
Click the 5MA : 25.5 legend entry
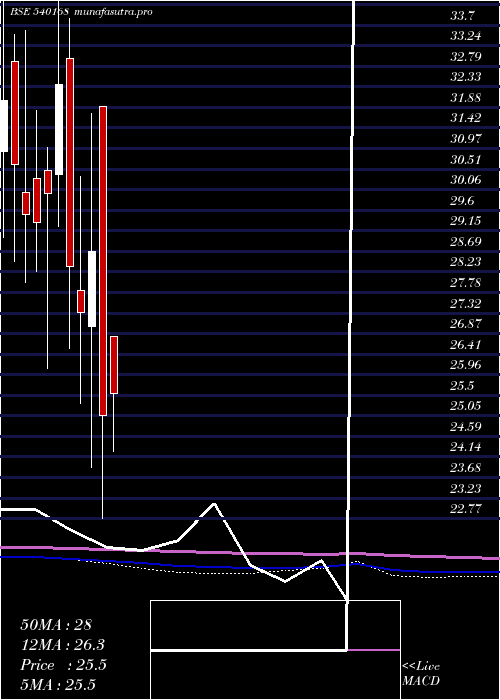[58, 685]
